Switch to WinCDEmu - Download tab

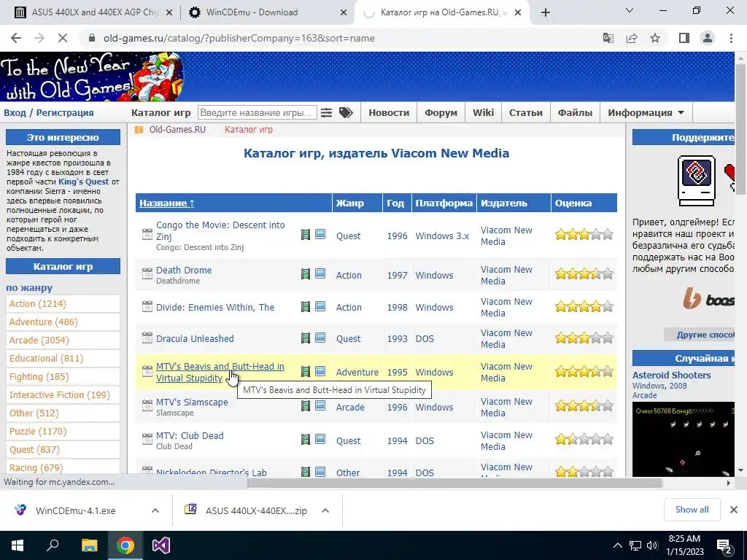pos(267,12)
